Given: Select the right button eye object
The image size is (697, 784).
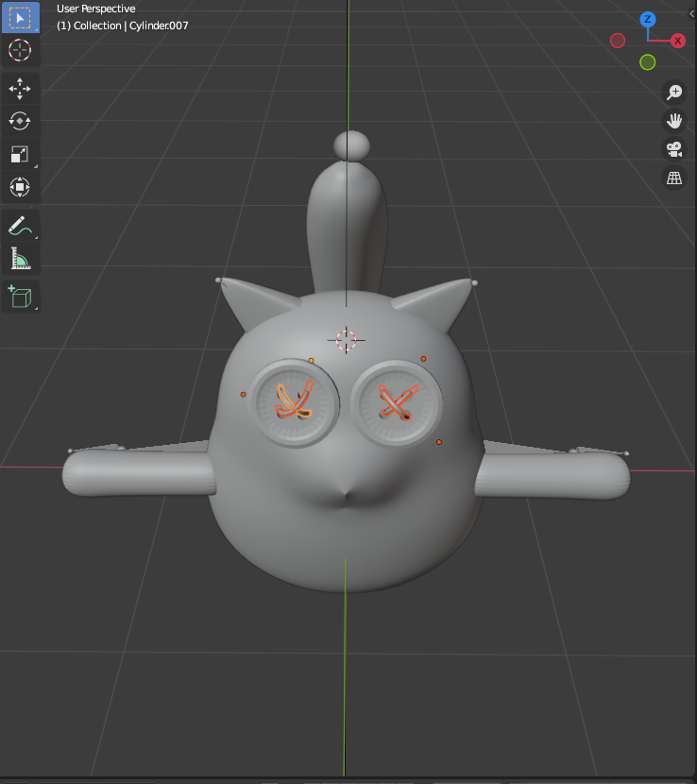Looking at the screenshot, I should (396, 403).
